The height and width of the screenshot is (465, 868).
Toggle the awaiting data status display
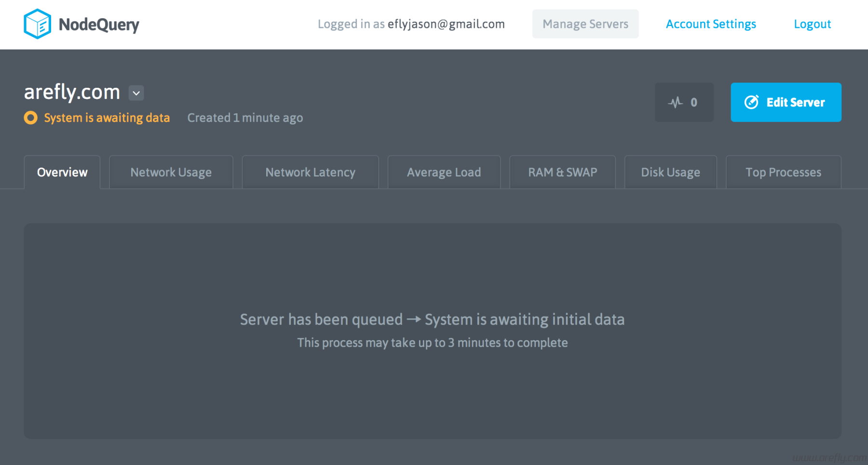pos(107,117)
